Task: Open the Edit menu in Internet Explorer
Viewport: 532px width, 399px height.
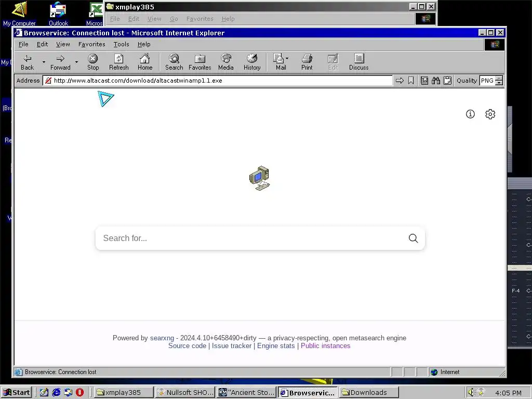Action: [43, 44]
